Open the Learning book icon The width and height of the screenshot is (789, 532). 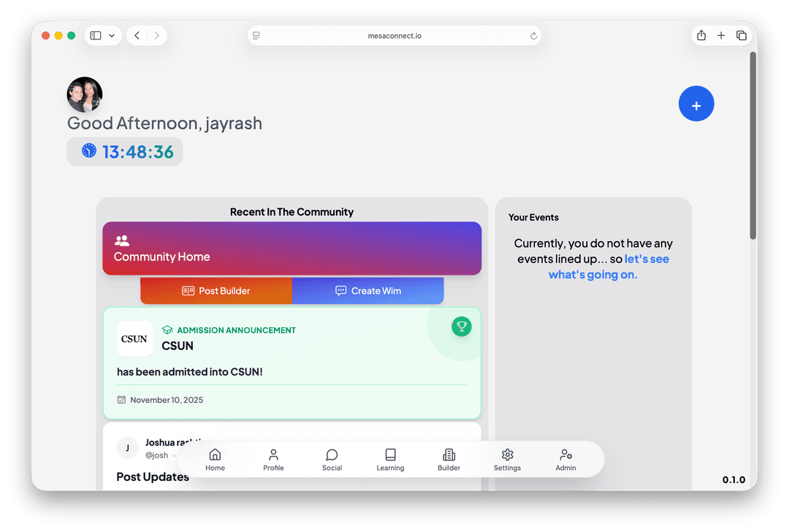pos(390,460)
